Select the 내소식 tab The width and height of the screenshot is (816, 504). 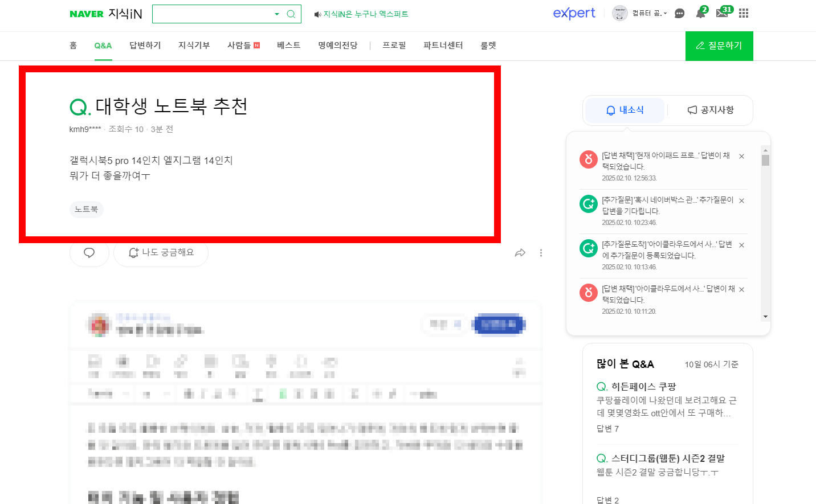[x=625, y=110]
